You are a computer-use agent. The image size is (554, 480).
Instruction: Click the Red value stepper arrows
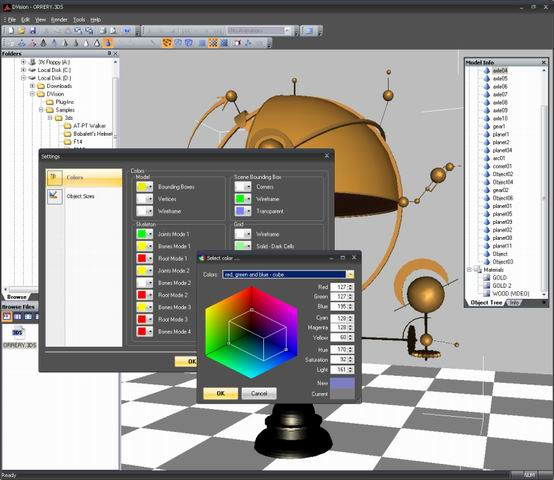350,287
